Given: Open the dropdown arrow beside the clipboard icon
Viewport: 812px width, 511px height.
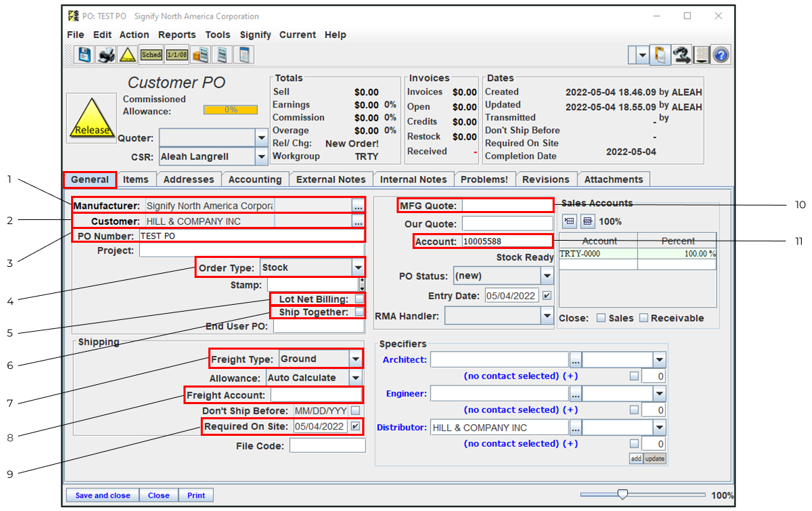Looking at the screenshot, I should (643, 55).
